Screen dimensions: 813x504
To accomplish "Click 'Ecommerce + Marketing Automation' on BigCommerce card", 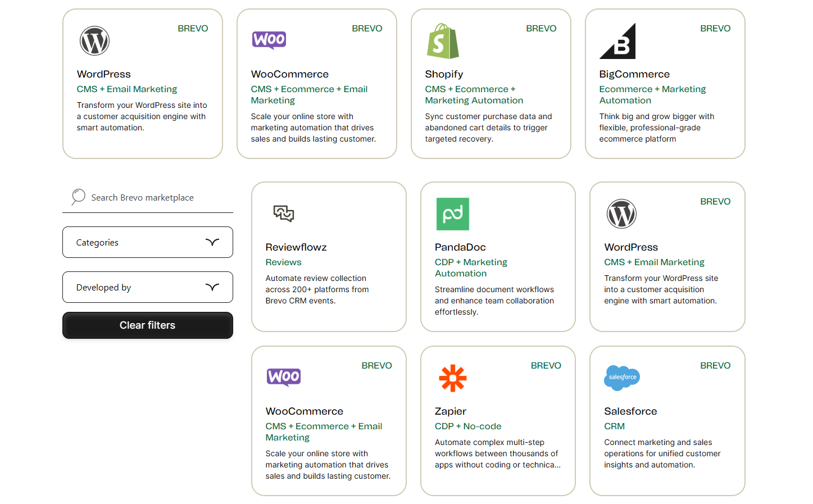I will (x=652, y=95).
